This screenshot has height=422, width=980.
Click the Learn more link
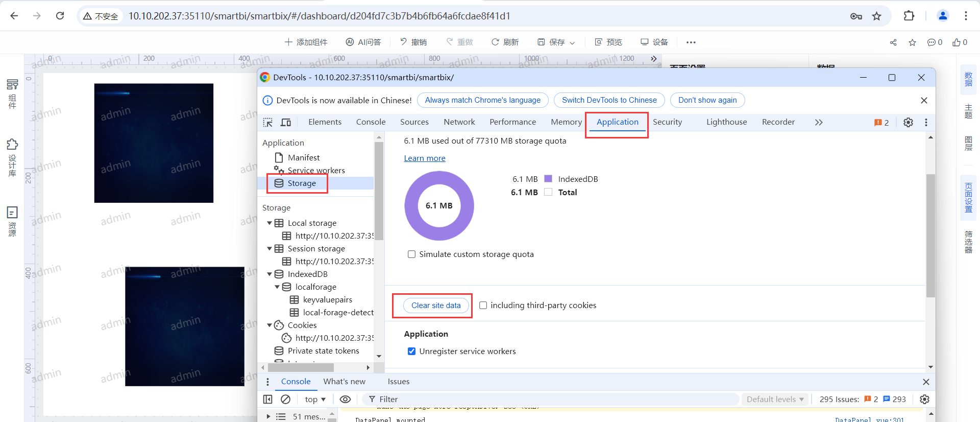[425, 158]
